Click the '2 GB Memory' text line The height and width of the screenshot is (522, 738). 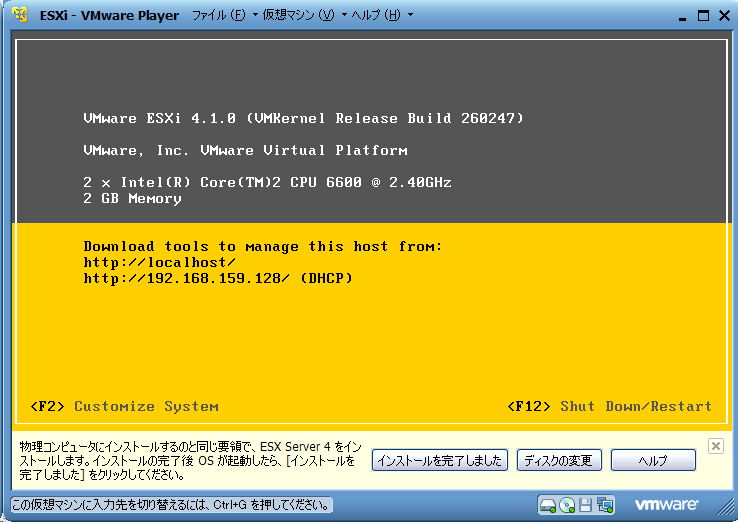tap(132, 199)
